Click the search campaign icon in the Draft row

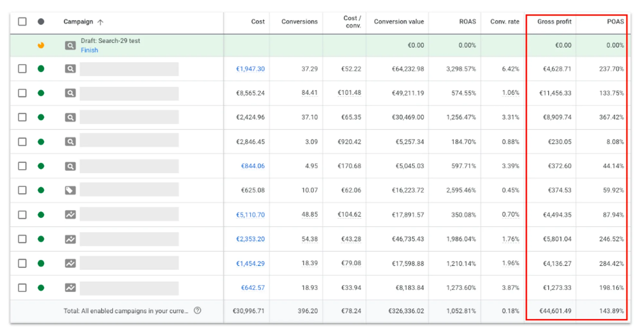pyautogui.click(x=70, y=45)
